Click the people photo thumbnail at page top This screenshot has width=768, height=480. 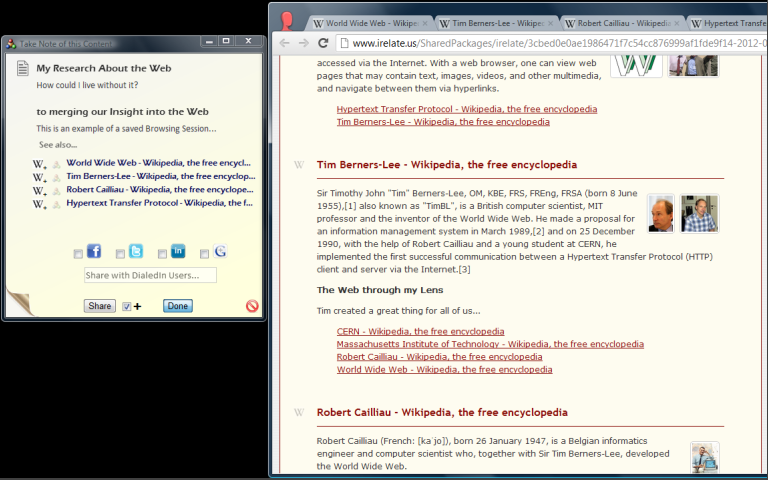(693, 66)
